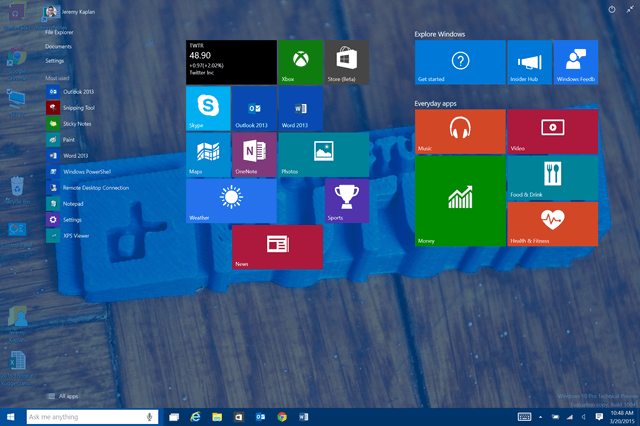This screenshot has height=426, width=640.
Task: Click the Windows Start button
Action: tap(11, 417)
